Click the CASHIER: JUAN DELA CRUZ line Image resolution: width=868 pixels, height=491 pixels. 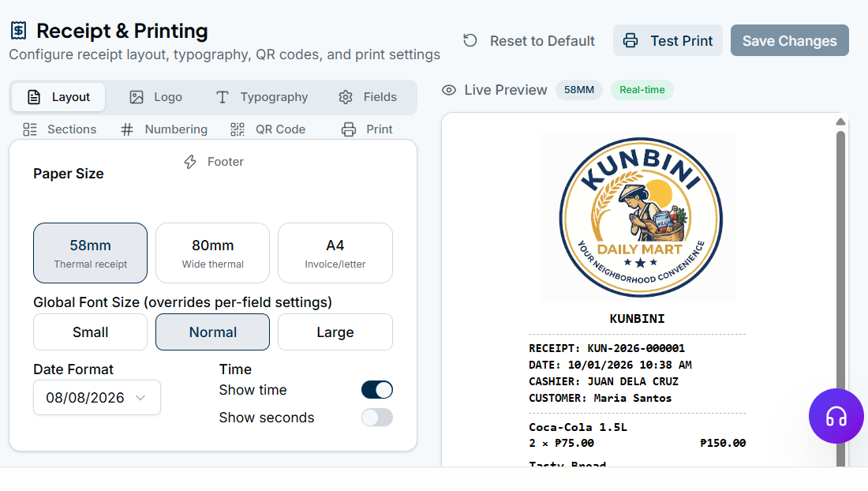(x=604, y=381)
